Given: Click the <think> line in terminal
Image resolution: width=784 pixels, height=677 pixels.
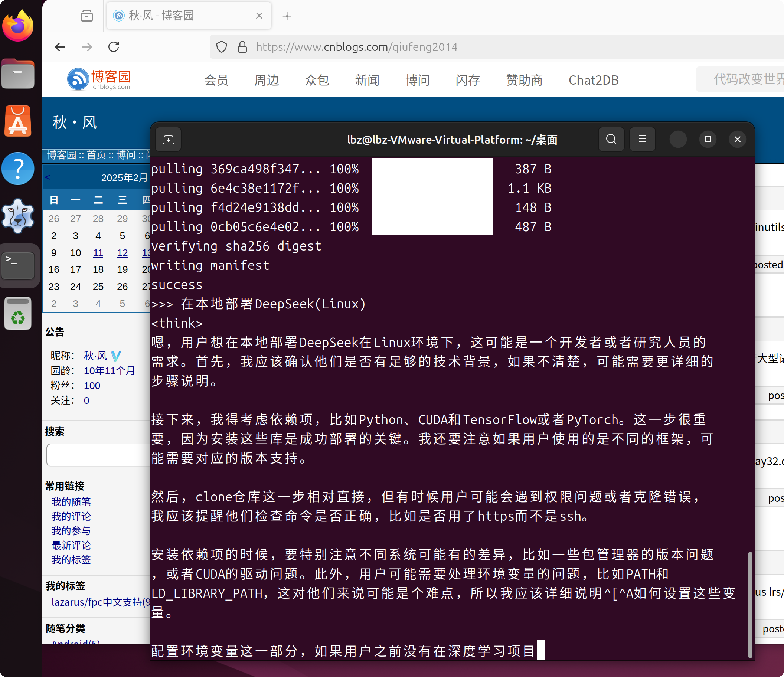Looking at the screenshot, I should [177, 323].
